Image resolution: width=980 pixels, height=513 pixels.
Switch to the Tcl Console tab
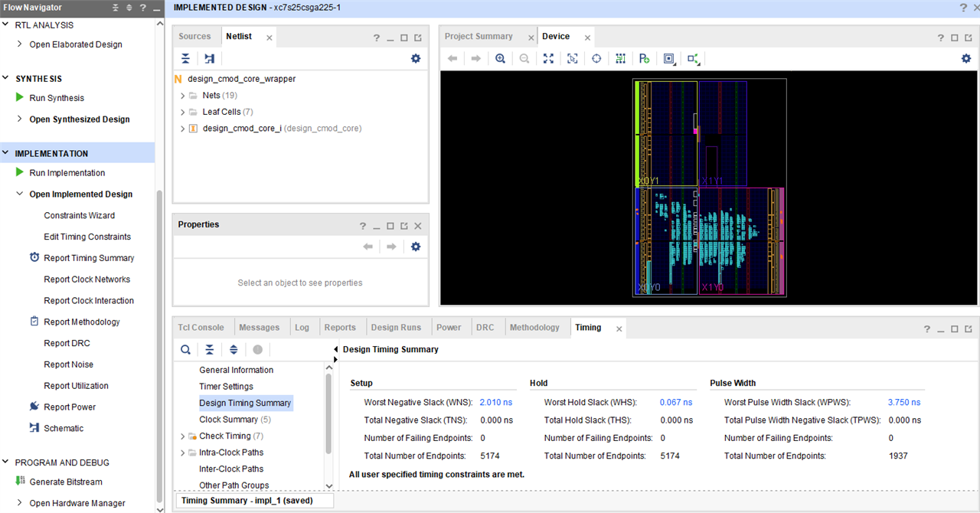click(201, 328)
